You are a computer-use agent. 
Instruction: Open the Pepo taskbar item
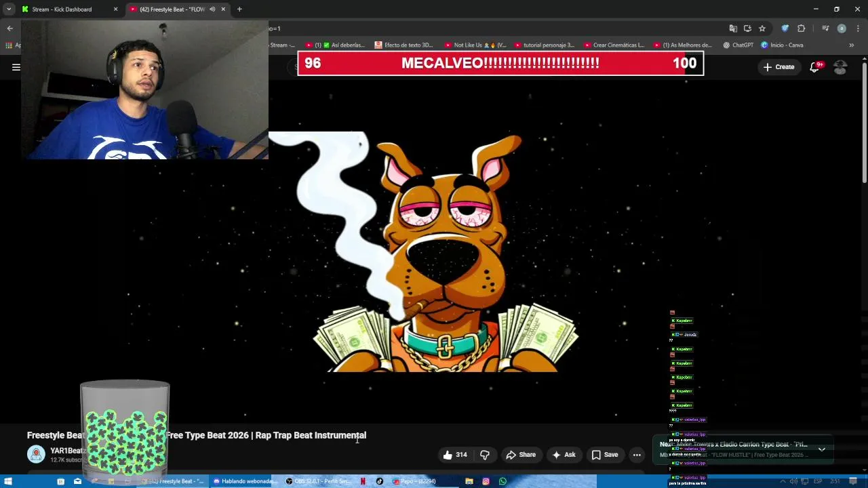coord(415,481)
